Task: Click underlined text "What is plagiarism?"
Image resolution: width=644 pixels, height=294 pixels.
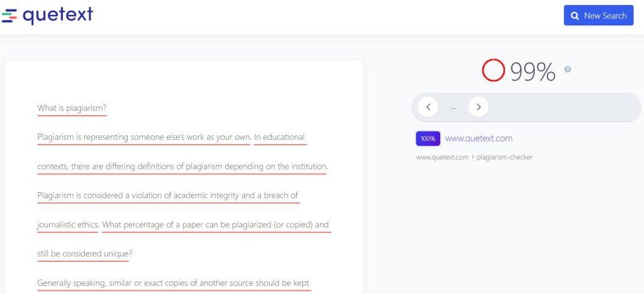Action: pos(72,108)
